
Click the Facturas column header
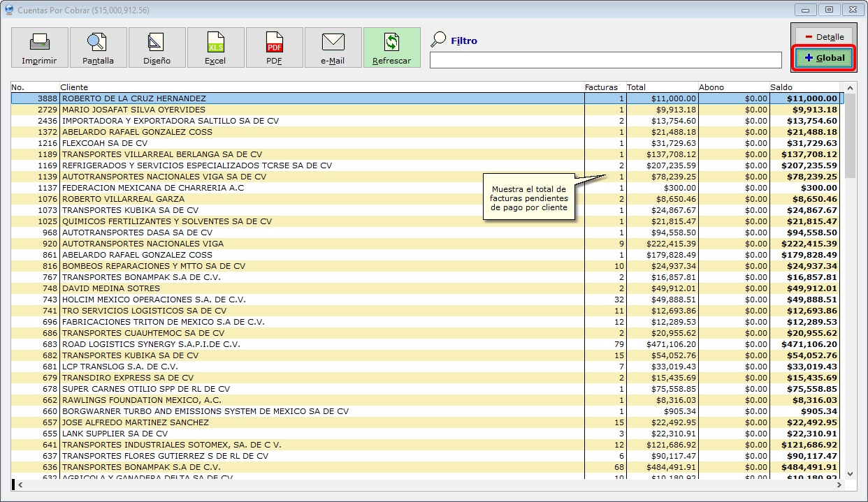pyautogui.click(x=602, y=87)
